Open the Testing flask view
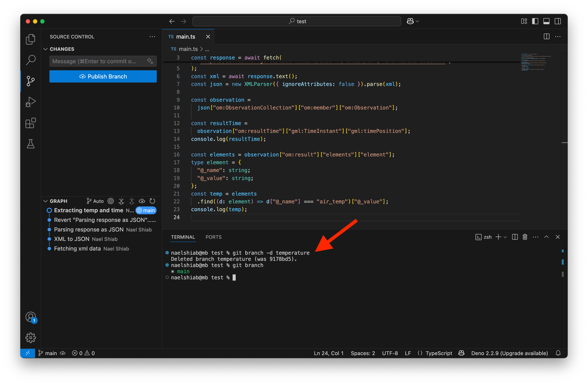Image resolution: width=588 pixels, height=385 pixels. point(31,144)
